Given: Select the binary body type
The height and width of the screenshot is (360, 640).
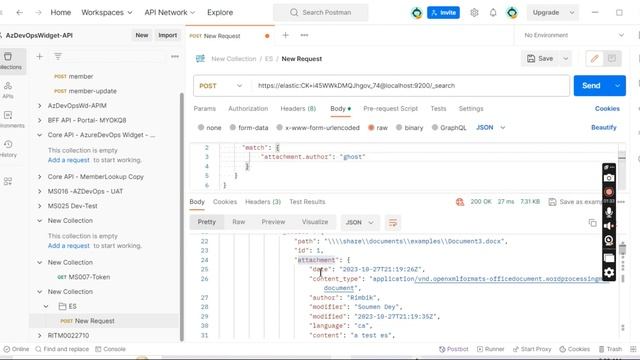Looking at the screenshot, I should pyautogui.click(x=409, y=128).
